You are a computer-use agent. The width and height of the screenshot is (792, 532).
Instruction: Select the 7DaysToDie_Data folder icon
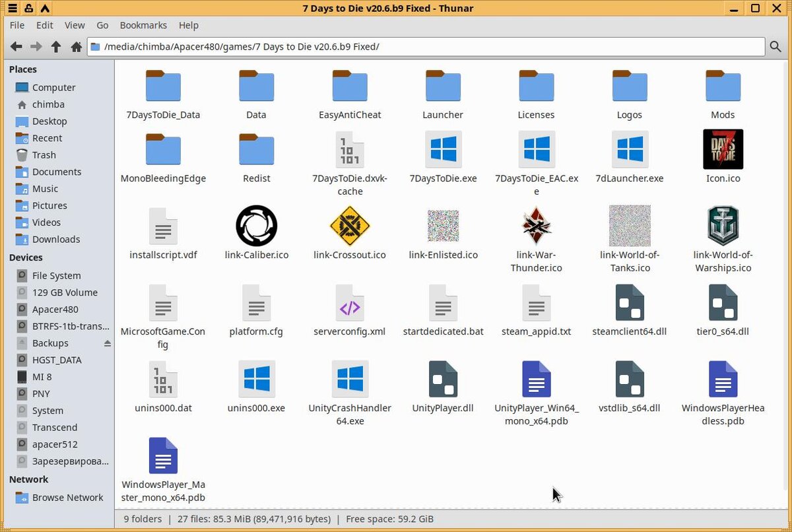pyautogui.click(x=163, y=86)
